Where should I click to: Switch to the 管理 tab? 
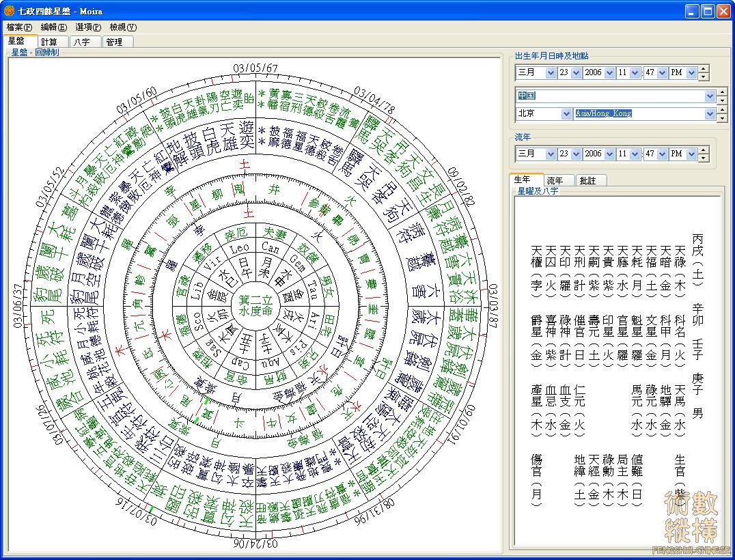point(115,42)
